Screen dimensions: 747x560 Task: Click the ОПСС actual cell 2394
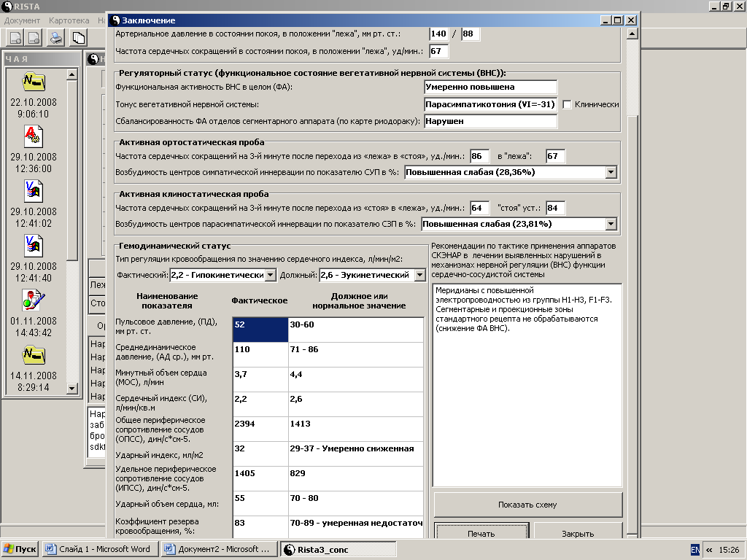pos(260,429)
